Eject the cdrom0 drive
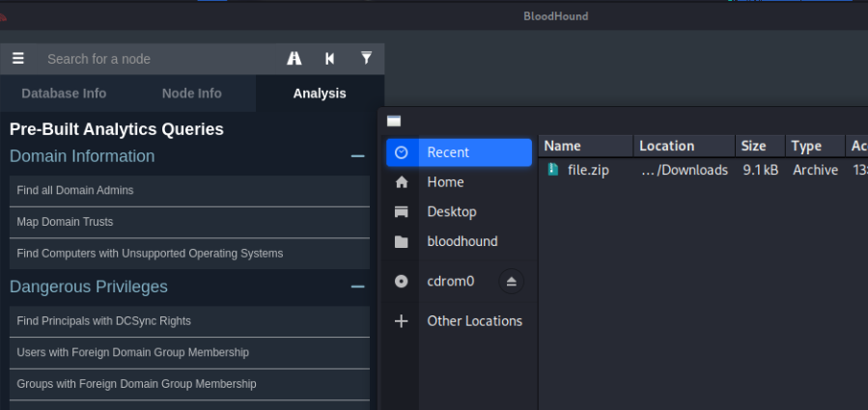The width and height of the screenshot is (868, 410). tap(512, 282)
